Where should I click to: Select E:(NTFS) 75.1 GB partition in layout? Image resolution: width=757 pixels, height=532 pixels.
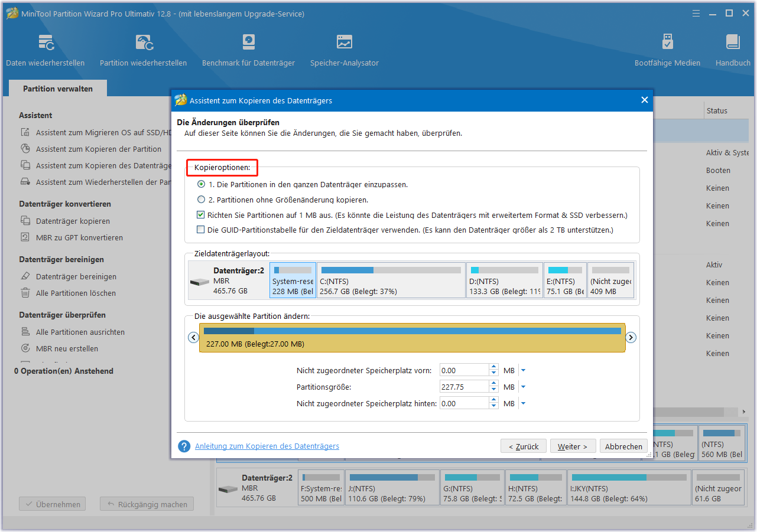pos(566,280)
